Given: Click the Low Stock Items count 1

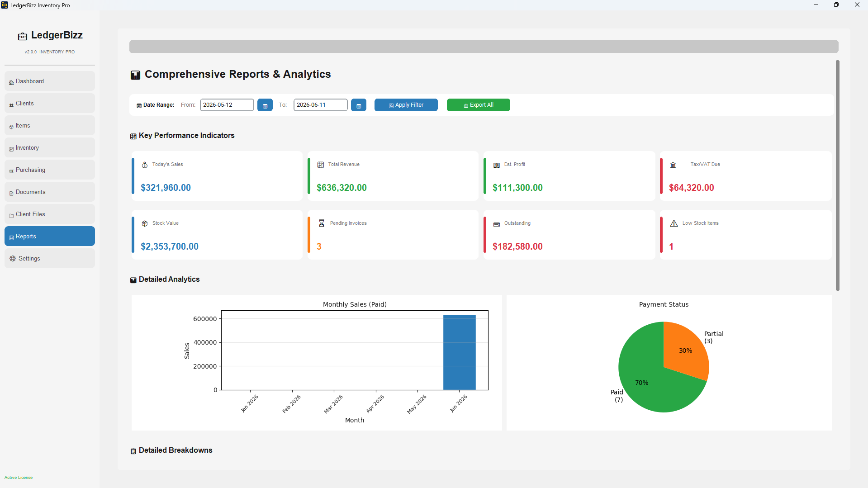Looking at the screenshot, I should [x=671, y=246].
